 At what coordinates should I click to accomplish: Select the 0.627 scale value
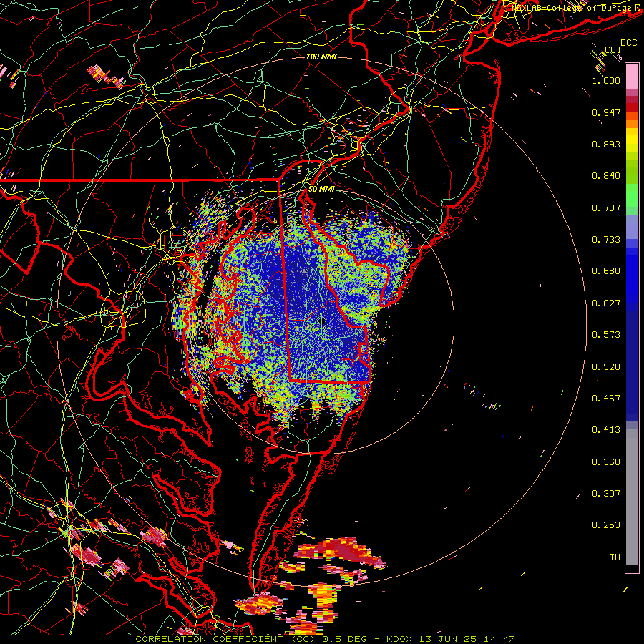[x=606, y=303]
